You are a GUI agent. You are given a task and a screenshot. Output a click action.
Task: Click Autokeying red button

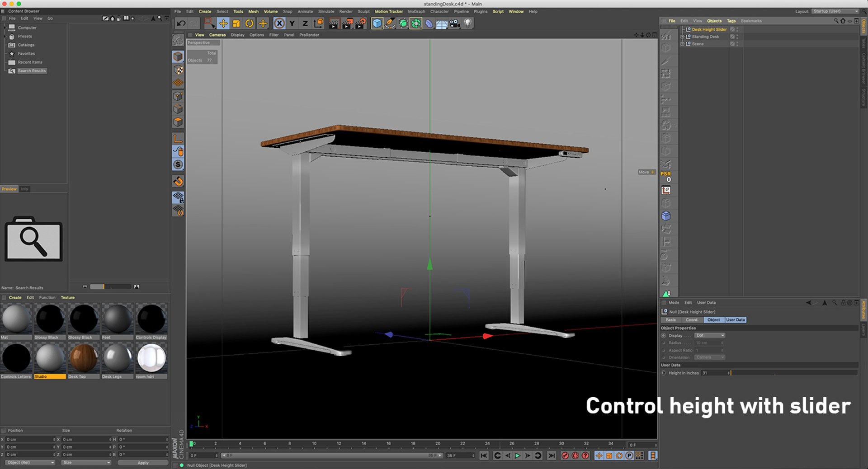tap(575, 455)
